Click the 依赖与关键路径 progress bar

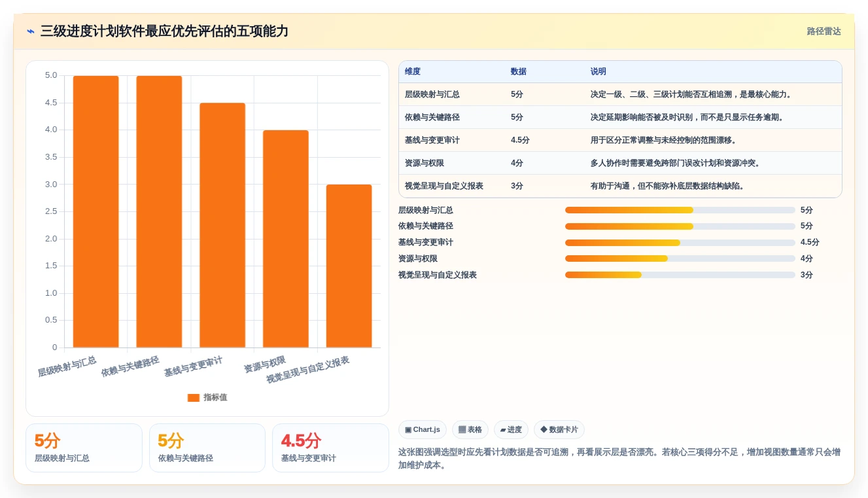[x=680, y=226]
